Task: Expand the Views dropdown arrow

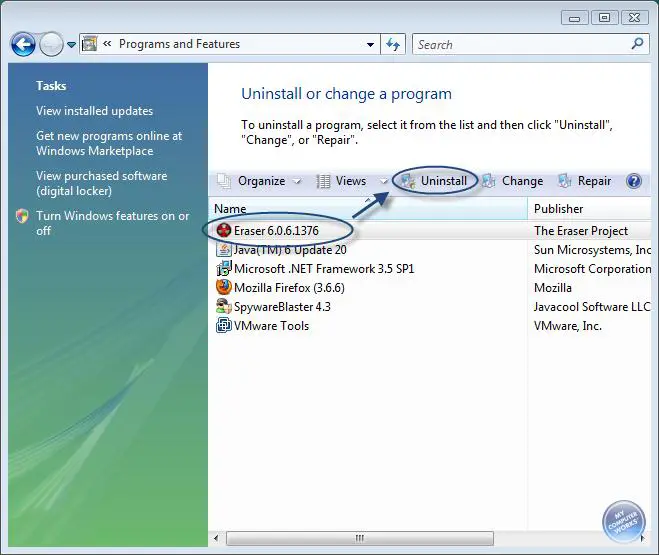Action: 383,181
